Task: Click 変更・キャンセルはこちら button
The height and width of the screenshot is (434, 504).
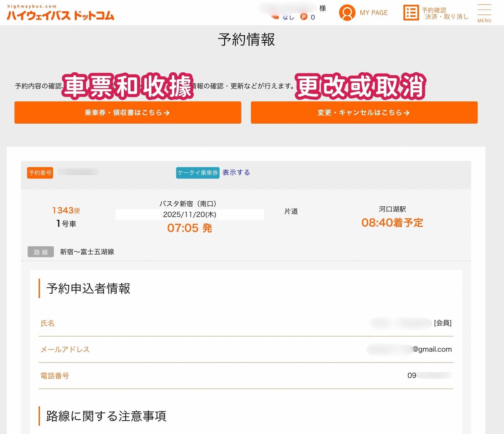Action: 364,113
